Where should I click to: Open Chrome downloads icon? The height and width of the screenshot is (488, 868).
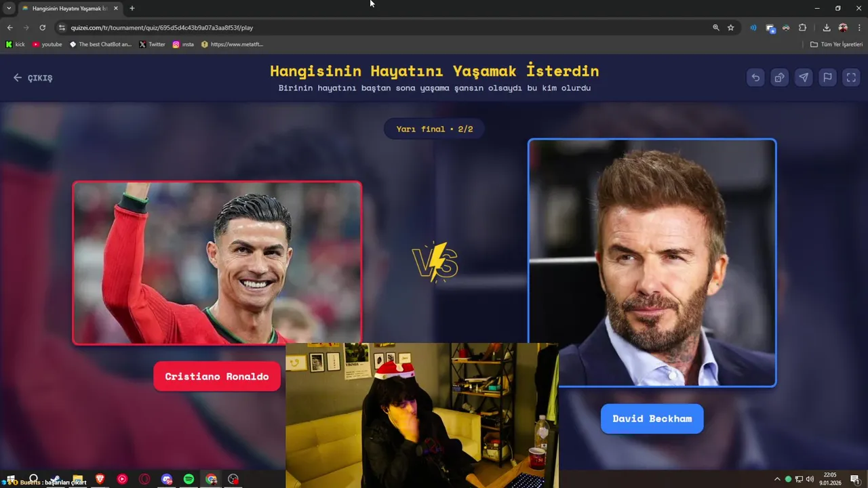click(x=827, y=28)
